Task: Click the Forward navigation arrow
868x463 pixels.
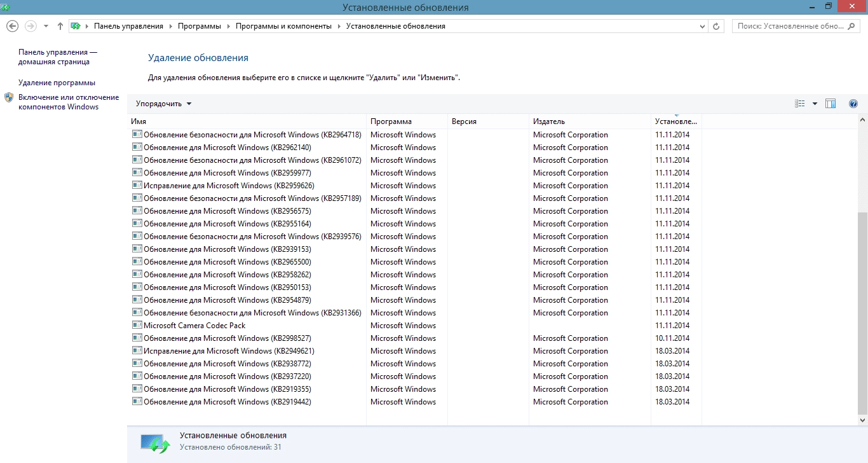Action: [x=31, y=26]
